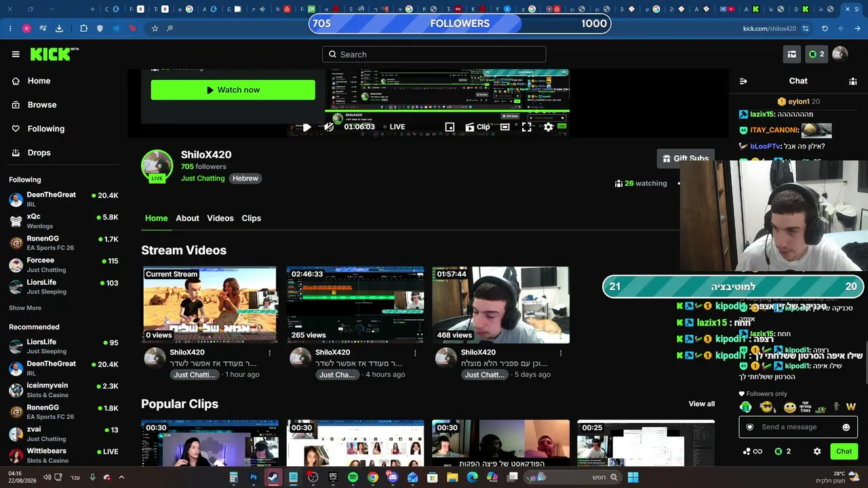This screenshot has height=488, width=868.
Task: Open Kicks gifting button in chat footer
Action: tap(783, 451)
